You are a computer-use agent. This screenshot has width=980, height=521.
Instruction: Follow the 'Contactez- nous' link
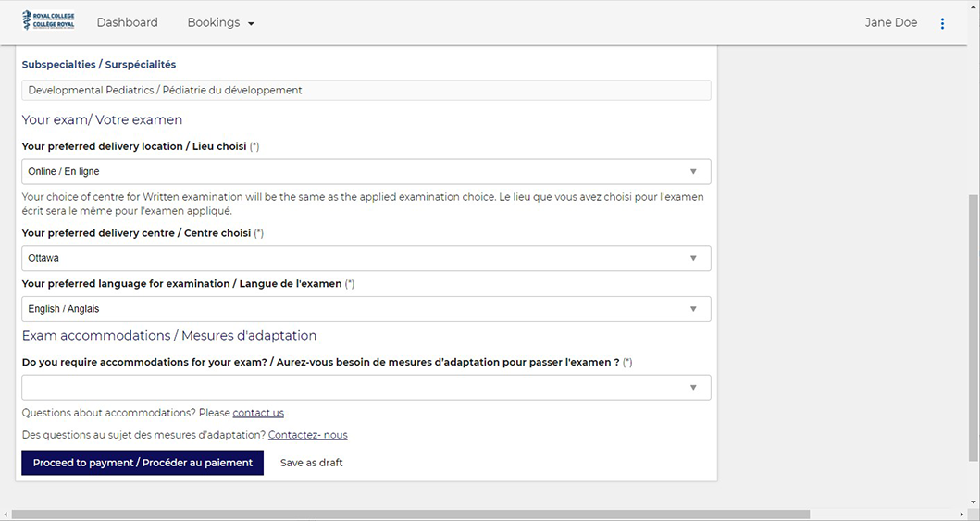[307, 436]
